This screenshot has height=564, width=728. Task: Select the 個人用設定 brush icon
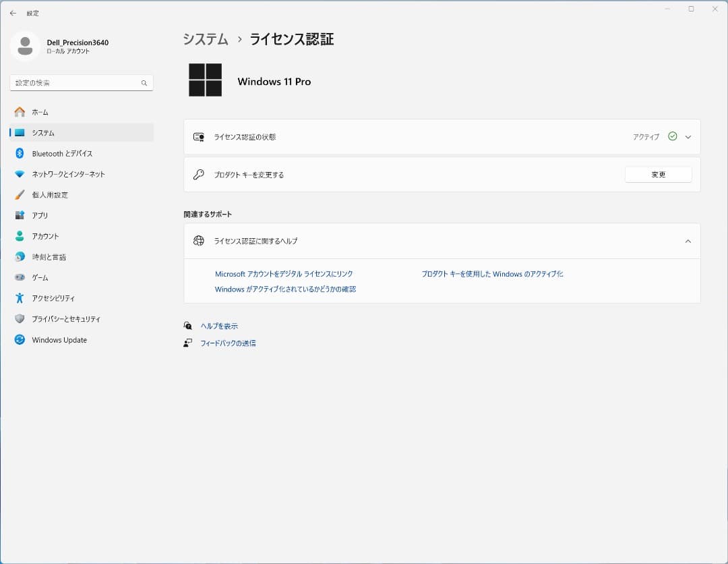pyautogui.click(x=20, y=194)
